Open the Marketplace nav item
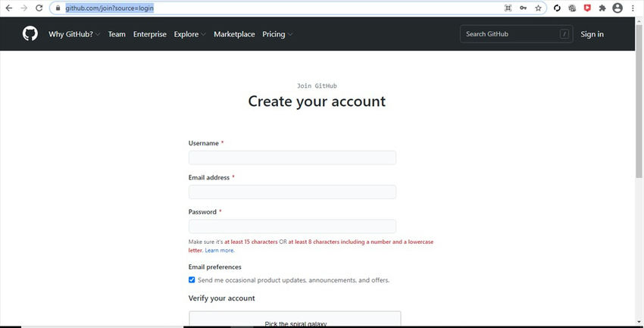Image resolution: width=644 pixels, height=328 pixels. [234, 34]
